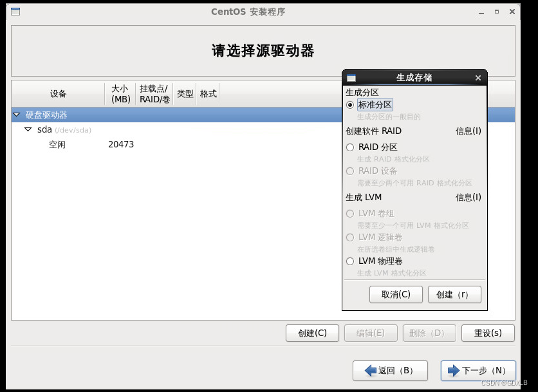The image size is (538, 392).
Task: Collapse the sda (/dev/sda) disk entry
Action: point(28,129)
